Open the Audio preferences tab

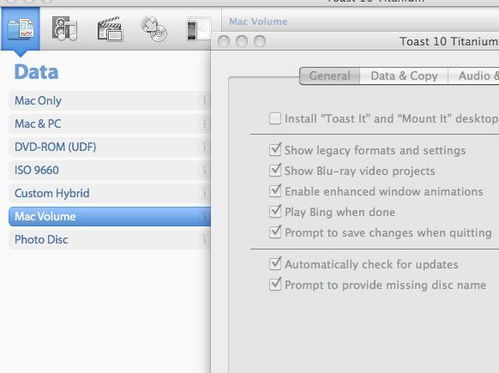(474, 76)
